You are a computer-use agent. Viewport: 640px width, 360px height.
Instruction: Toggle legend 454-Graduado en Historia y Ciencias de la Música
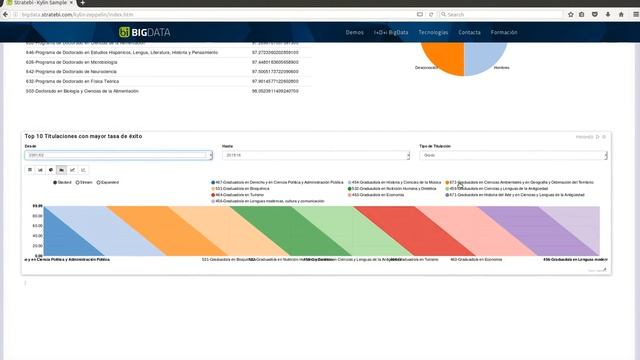(394, 182)
